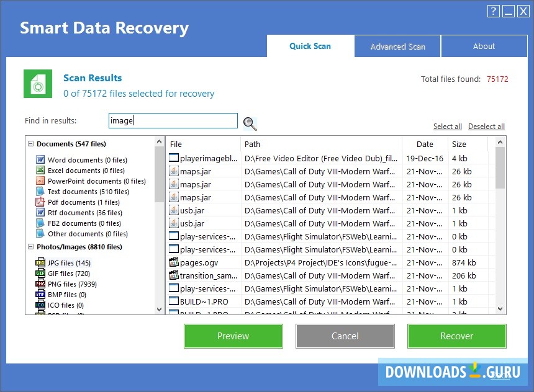Click the magnifier search icon
Screen dimensions: 534x392
coord(250,124)
